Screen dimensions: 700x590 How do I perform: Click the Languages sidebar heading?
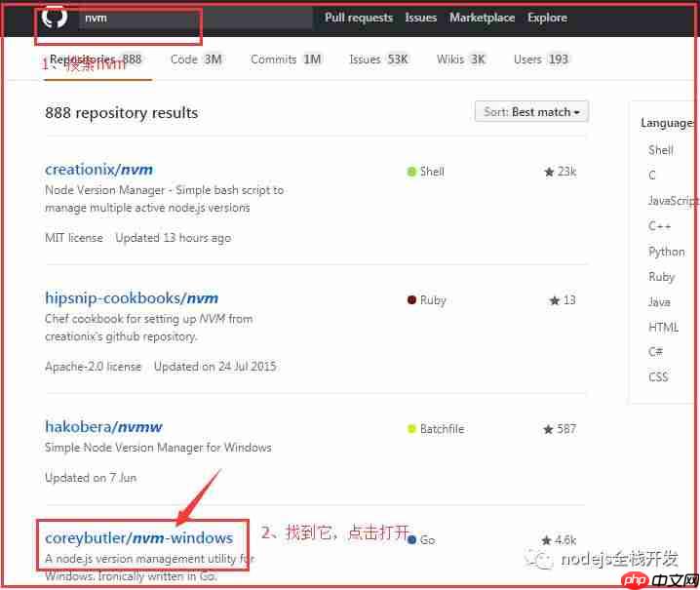click(x=667, y=123)
